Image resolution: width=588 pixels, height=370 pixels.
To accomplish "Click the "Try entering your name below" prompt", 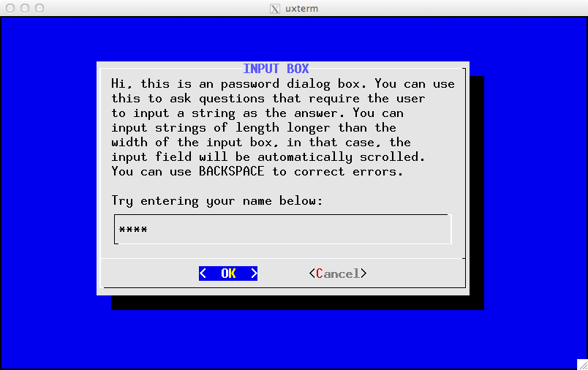I will click(216, 200).
